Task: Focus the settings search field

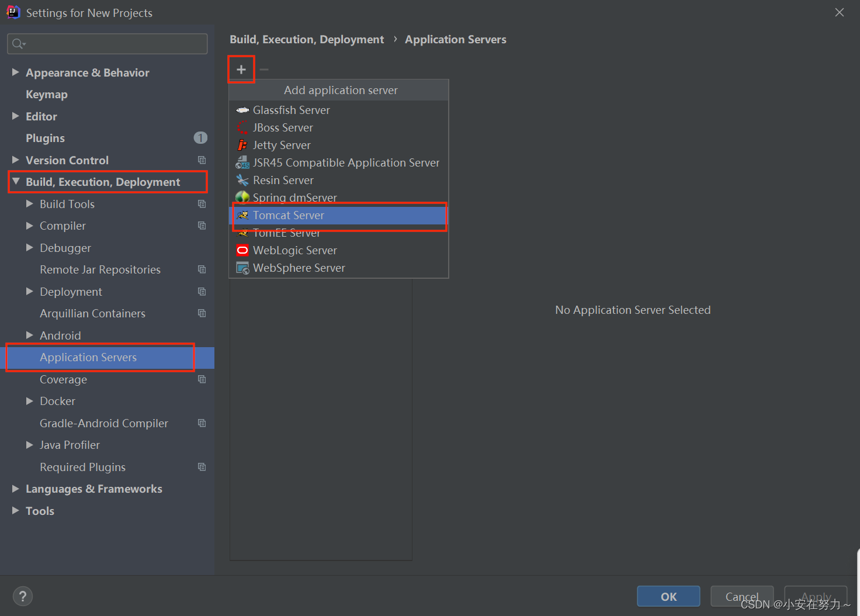Action: pos(107,44)
